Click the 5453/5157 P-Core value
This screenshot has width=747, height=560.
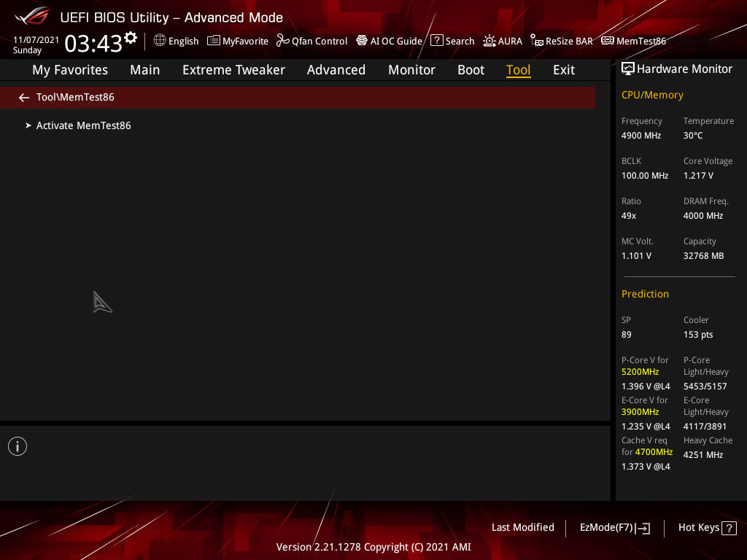[x=705, y=386]
